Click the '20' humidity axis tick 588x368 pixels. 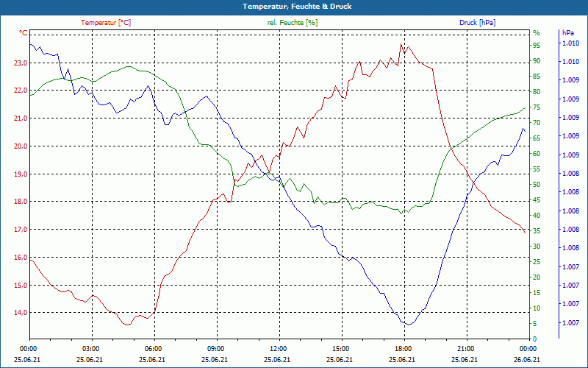[537, 277]
